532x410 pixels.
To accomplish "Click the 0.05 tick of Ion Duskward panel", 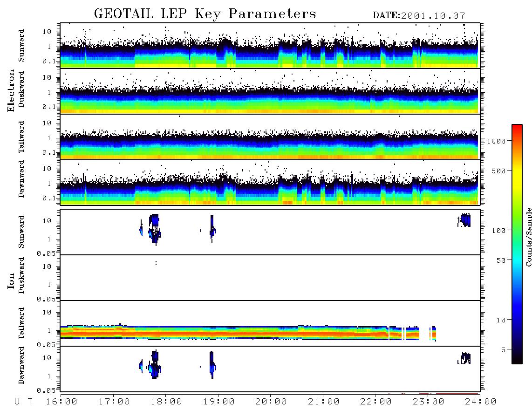I will pyautogui.click(x=46, y=299).
